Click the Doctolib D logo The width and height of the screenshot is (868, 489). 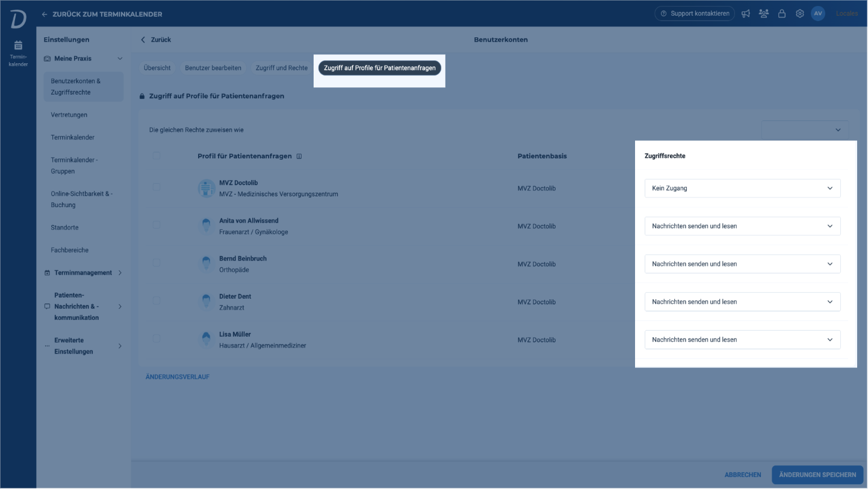pyautogui.click(x=18, y=18)
